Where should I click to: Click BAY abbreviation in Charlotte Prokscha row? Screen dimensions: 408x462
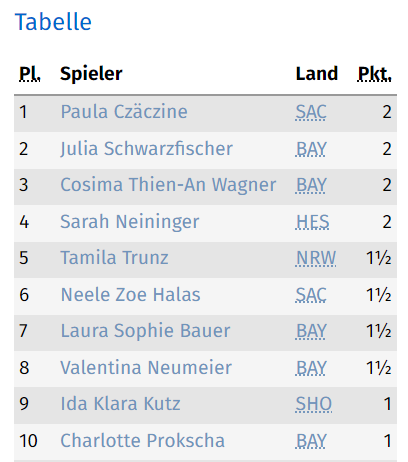pyautogui.click(x=311, y=441)
